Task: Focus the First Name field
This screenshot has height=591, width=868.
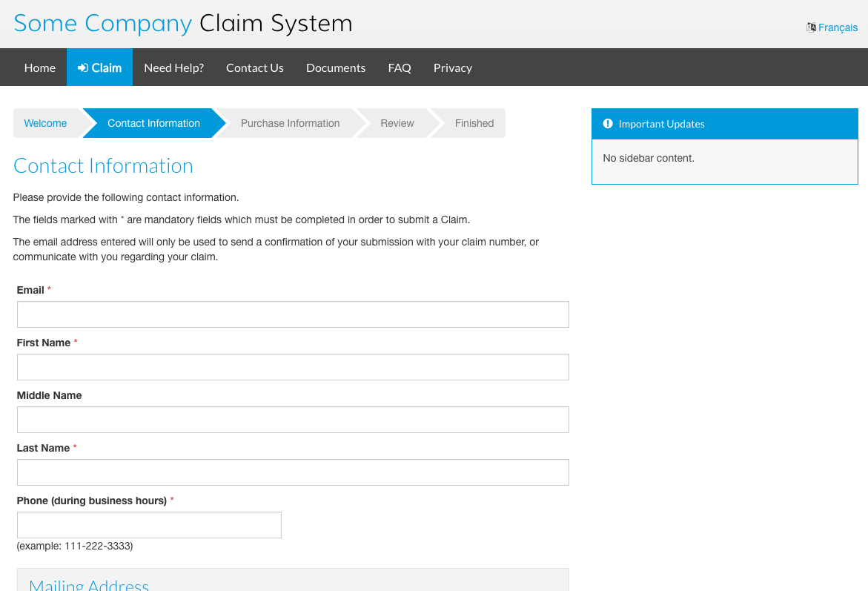Action: [x=293, y=366]
